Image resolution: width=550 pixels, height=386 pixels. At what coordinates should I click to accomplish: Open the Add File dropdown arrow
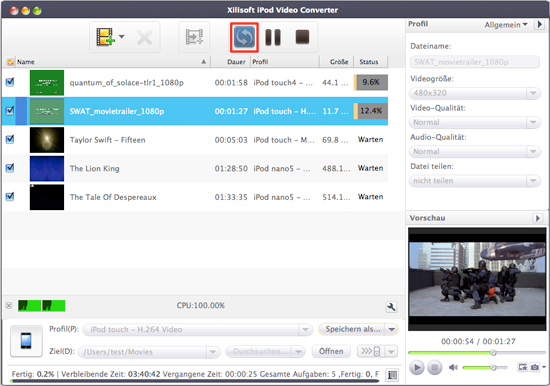122,36
